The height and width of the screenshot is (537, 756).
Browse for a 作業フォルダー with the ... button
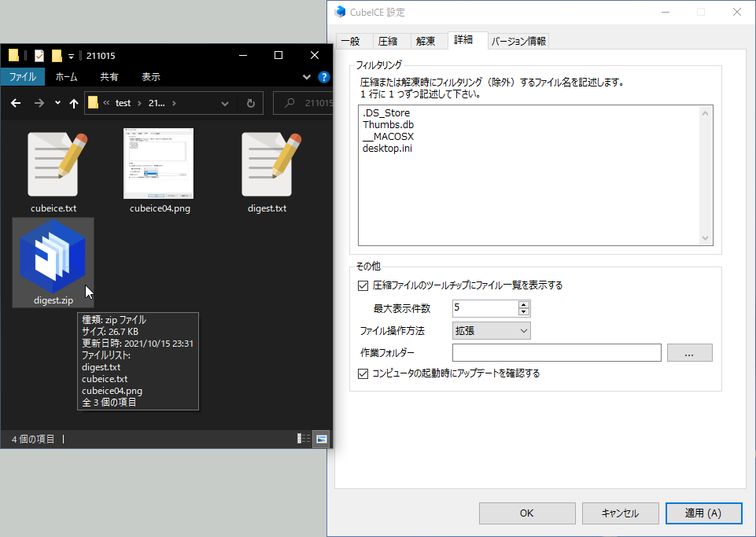click(689, 352)
